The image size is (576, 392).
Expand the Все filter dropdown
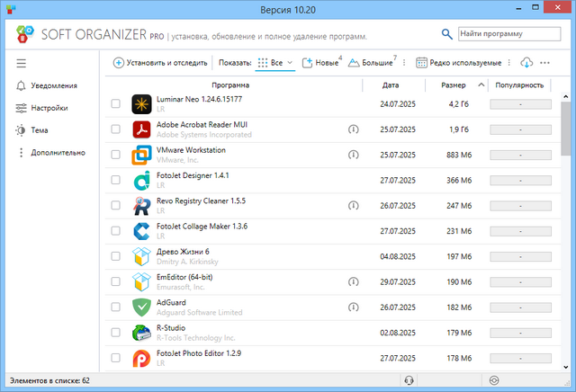coord(275,63)
